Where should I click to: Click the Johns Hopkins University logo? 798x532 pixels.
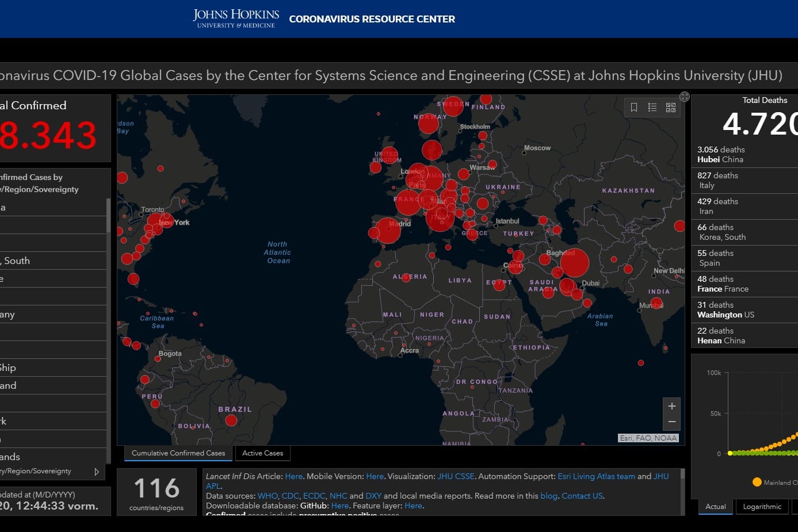236,18
